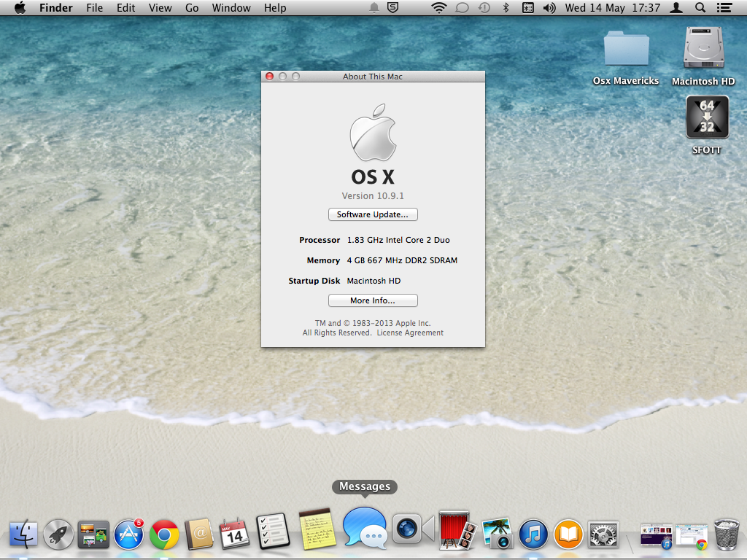Open the Time Machine status menu
This screenshot has height=560, width=747.
pyautogui.click(x=484, y=7)
